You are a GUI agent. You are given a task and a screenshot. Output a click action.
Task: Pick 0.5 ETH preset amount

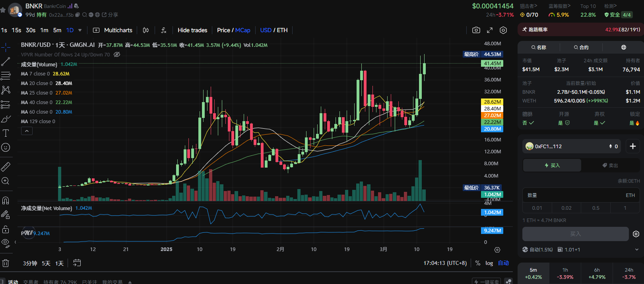596,208
